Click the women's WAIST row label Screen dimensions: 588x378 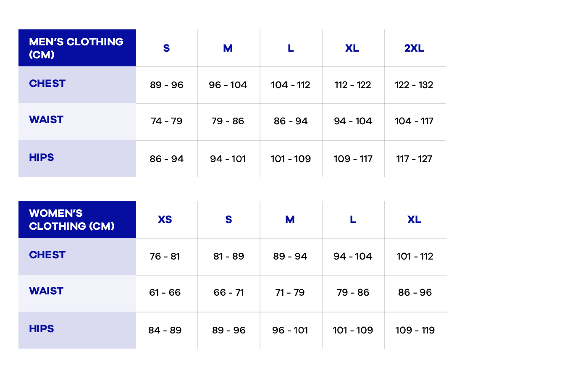(x=46, y=291)
